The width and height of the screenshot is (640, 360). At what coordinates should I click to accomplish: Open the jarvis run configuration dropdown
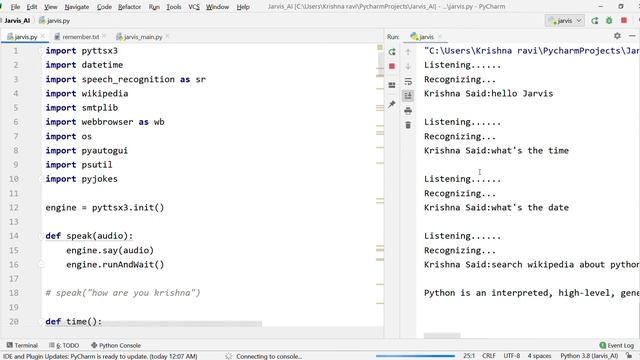[x=565, y=20]
